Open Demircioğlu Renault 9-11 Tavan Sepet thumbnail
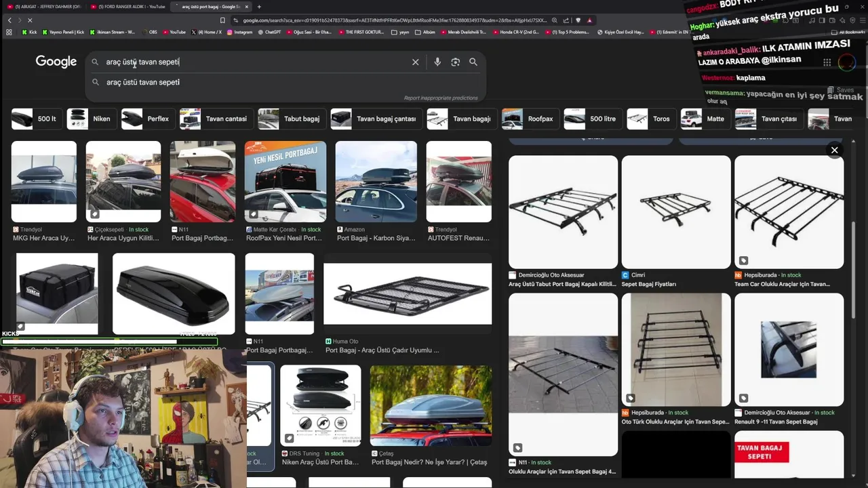Image resolution: width=868 pixels, height=488 pixels. pos(789,350)
